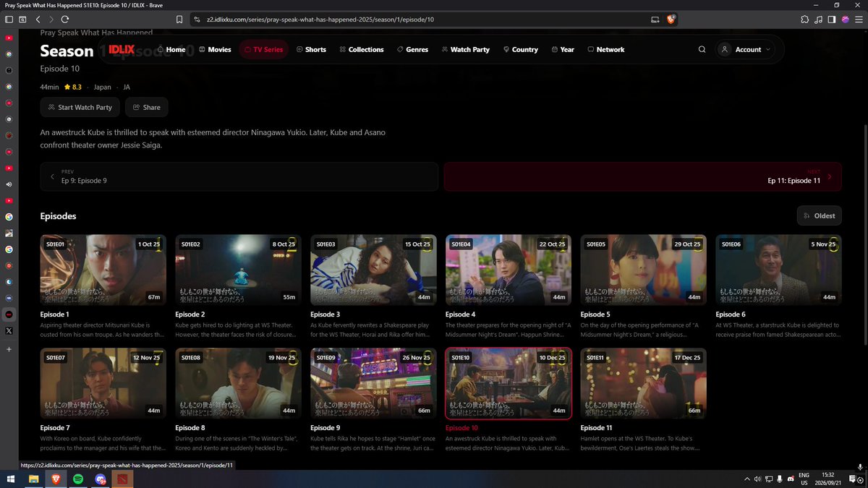This screenshot has width=868, height=488.
Task: Go to the Home page
Action: [171, 50]
